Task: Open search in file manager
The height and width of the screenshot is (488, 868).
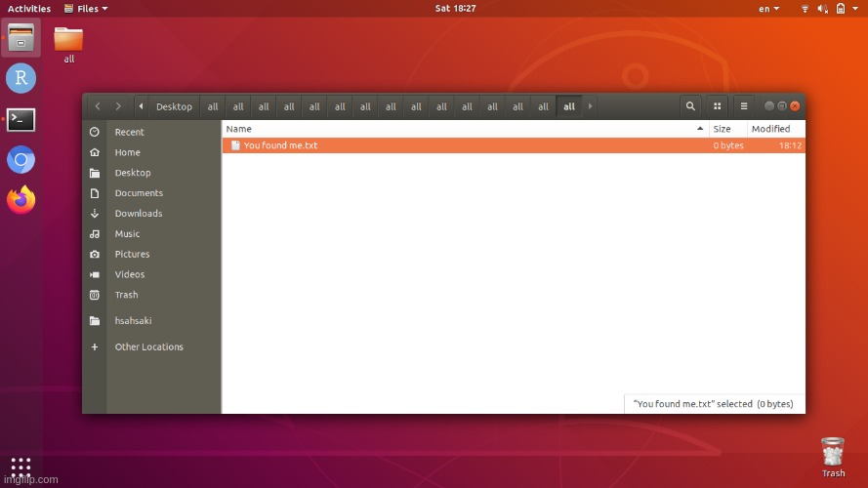Action: (690, 106)
